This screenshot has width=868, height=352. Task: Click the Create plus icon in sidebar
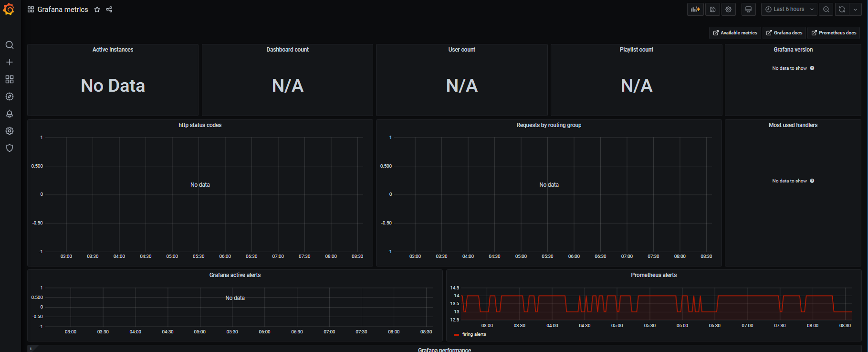(10, 62)
